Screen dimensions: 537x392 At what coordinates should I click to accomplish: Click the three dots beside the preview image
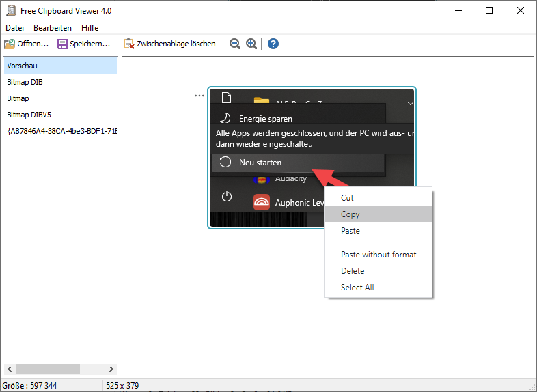[x=199, y=96]
